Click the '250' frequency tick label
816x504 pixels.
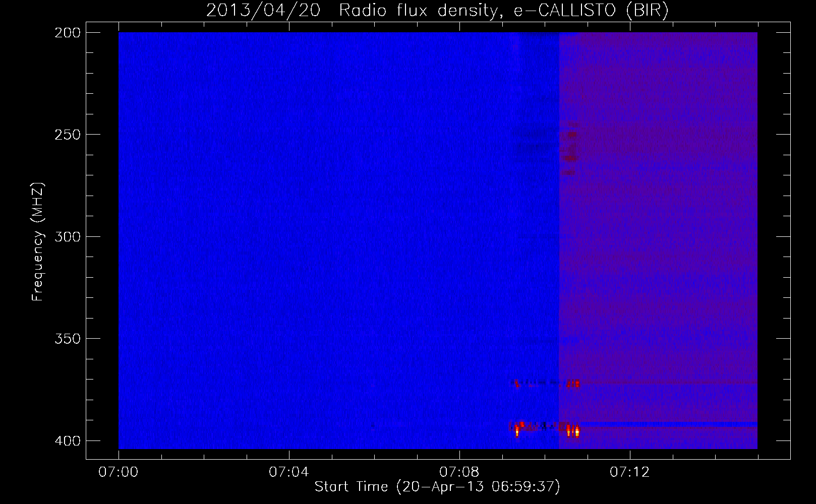(68, 135)
